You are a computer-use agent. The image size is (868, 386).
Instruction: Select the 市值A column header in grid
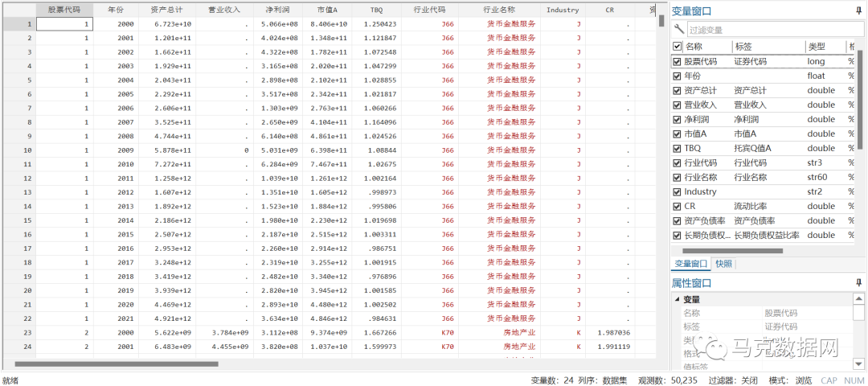coord(327,10)
